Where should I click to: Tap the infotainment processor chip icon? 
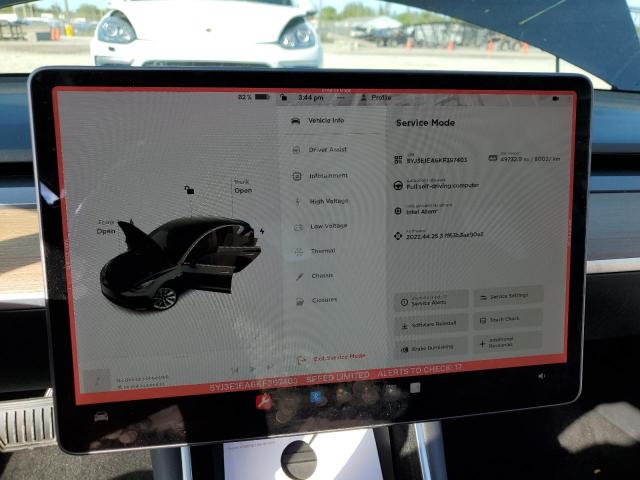pyautogui.click(x=398, y=211)
